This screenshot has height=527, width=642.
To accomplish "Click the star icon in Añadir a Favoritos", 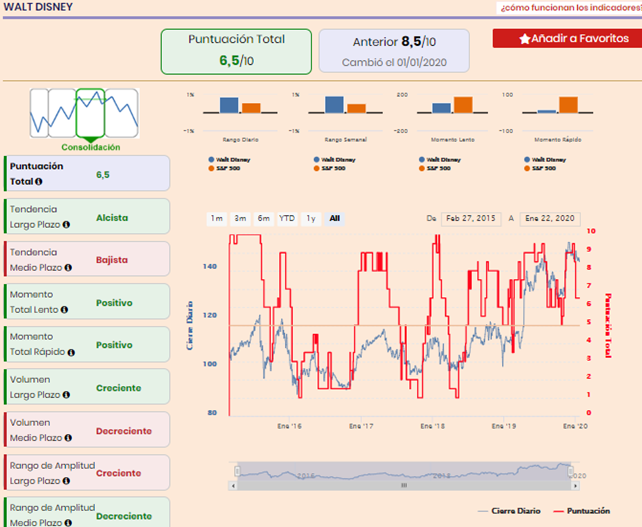I will (524, 39).
